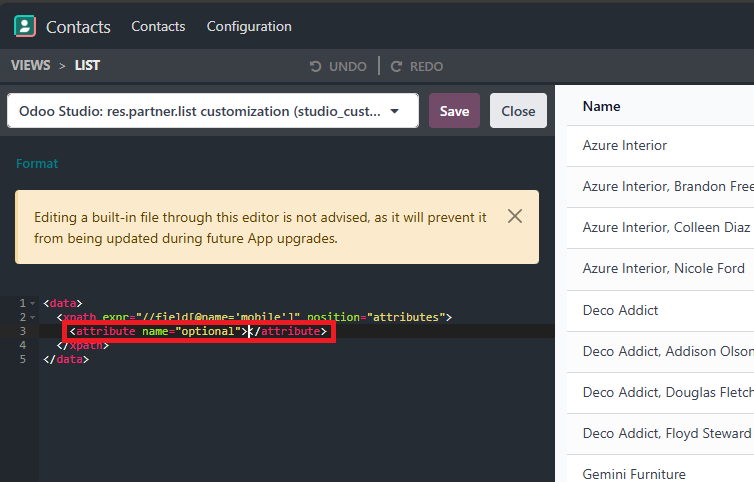This screenshot has width=754, height=482.
Task: Click the opening data tag on line 1
Action: [63, 304]
